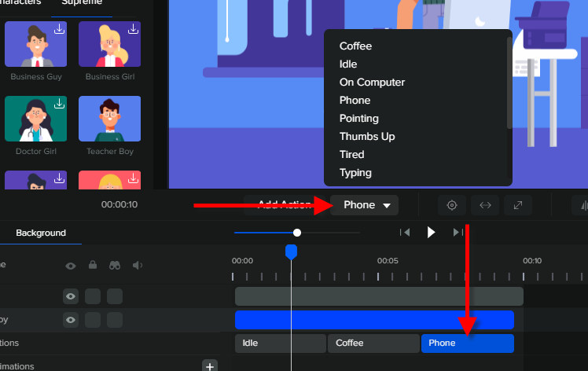Choose Thumbs Up from the action list
The height and width of the screenshot is (371, 588).
pos(367,136)
